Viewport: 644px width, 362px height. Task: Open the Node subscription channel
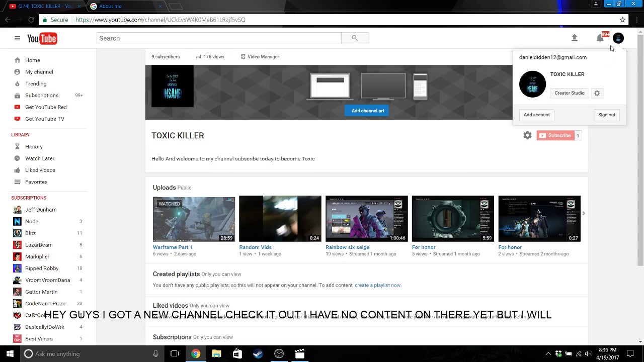[x=32, y=221]
